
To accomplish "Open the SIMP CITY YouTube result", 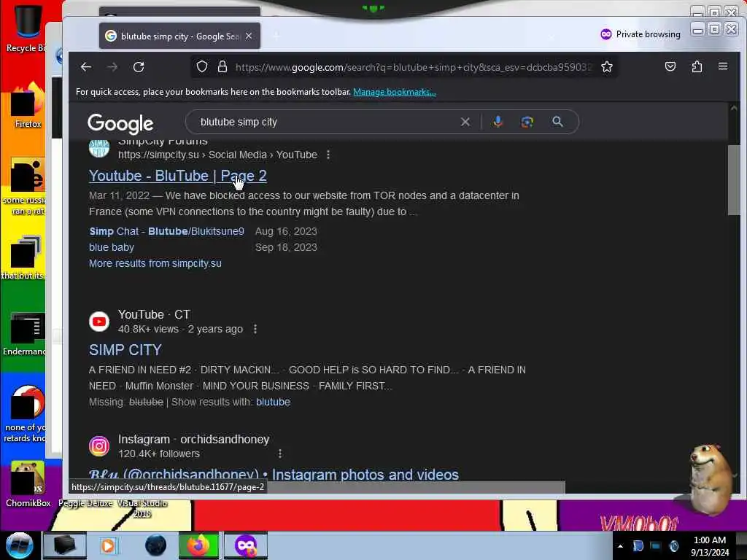I will pos(125,350).
